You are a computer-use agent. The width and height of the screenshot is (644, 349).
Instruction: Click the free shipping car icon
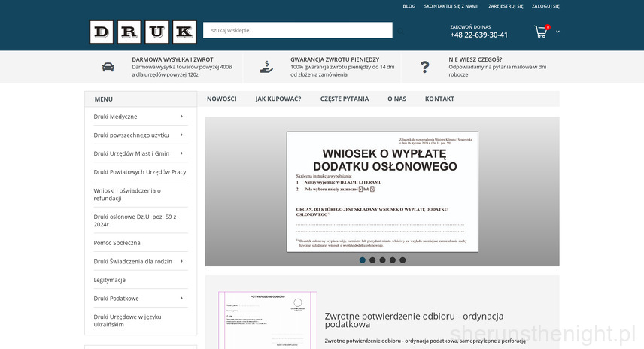tap(108, 67)
